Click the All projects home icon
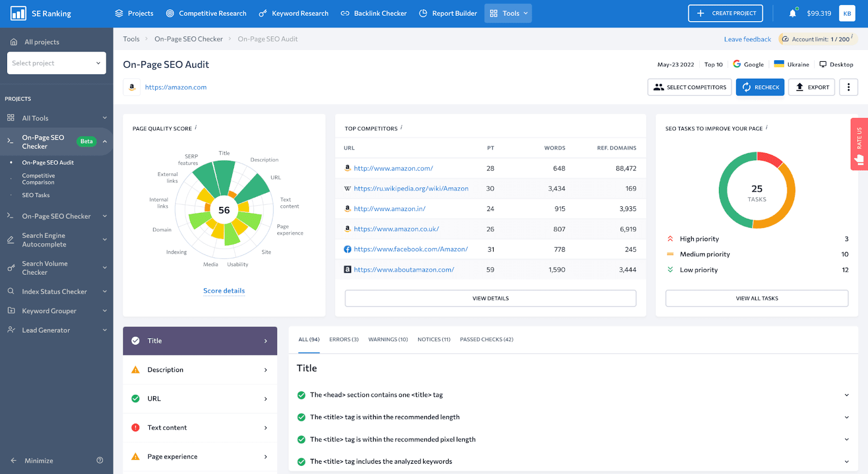Image resolution: width=868 pixels, height=474 pixels. (14, 42)
